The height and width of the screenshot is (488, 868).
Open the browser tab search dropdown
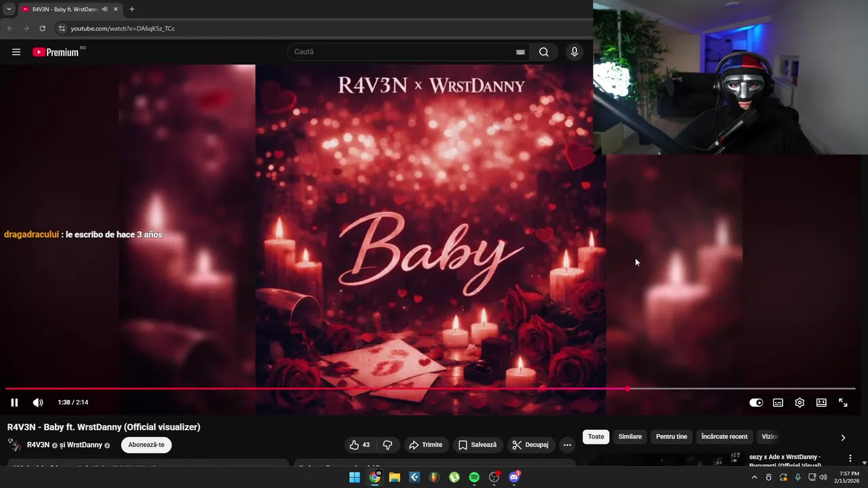click(x=9, y=9)
